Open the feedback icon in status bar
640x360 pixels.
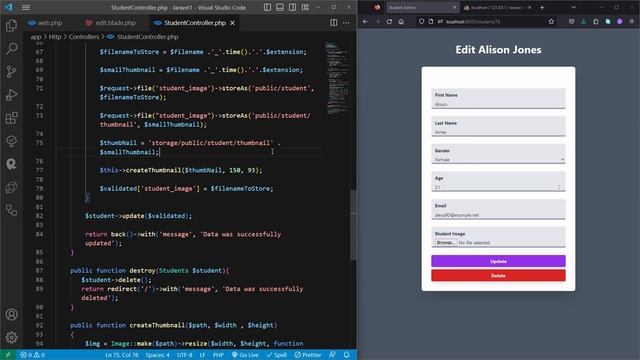332,355
